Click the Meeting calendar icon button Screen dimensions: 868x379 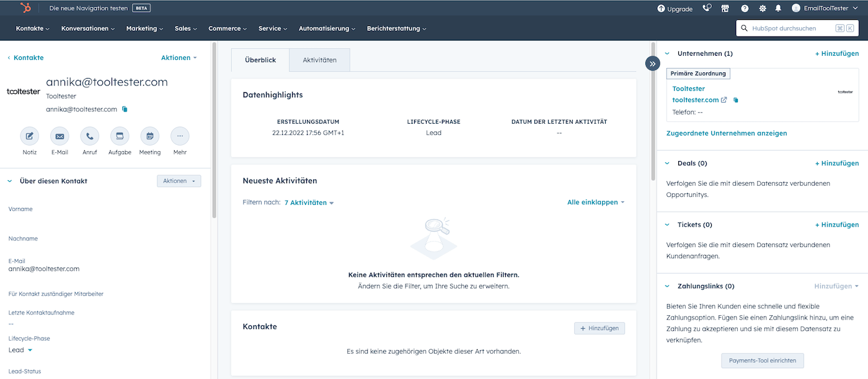pos(149,136)
